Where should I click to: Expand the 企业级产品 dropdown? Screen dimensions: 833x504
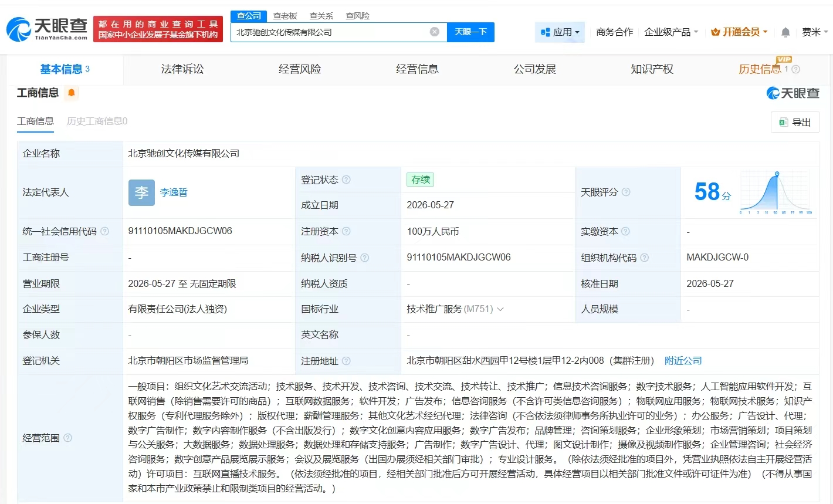671,32
